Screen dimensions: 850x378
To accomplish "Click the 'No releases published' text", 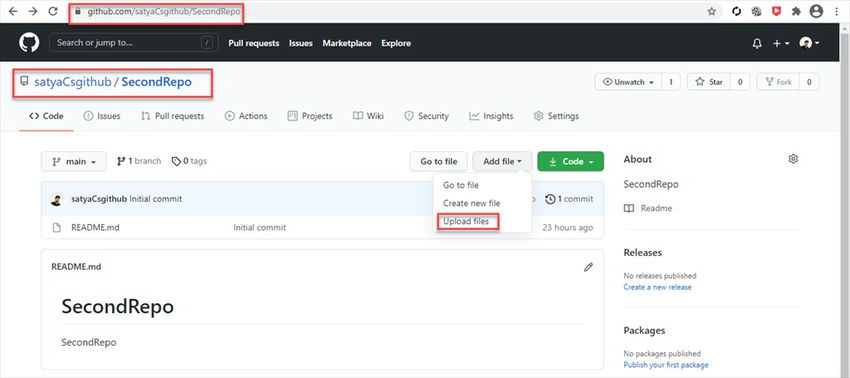I will pyautogui.click(x=660, y=276).
